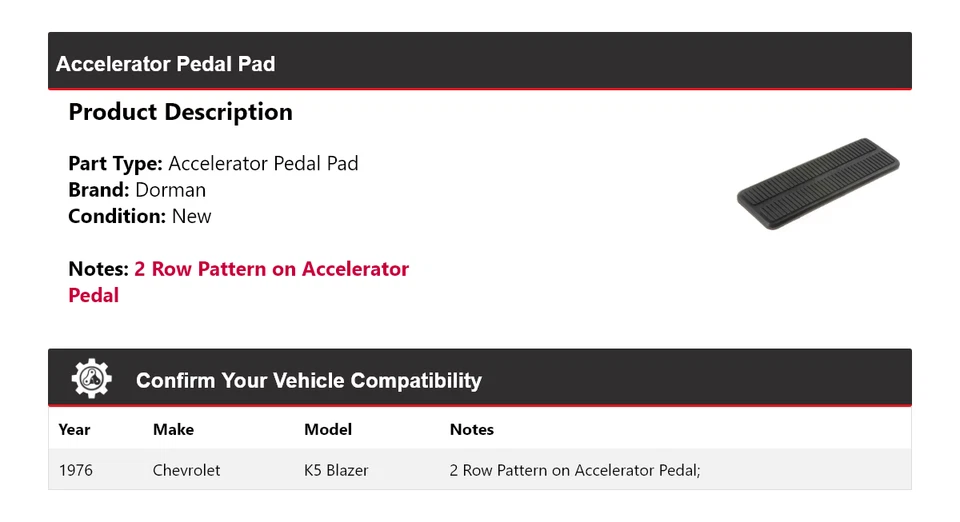Image resolution: width=960 pixels, height=522 pixels.
Task: Select the K5 Blazer model cell
Action: (336, 470)
